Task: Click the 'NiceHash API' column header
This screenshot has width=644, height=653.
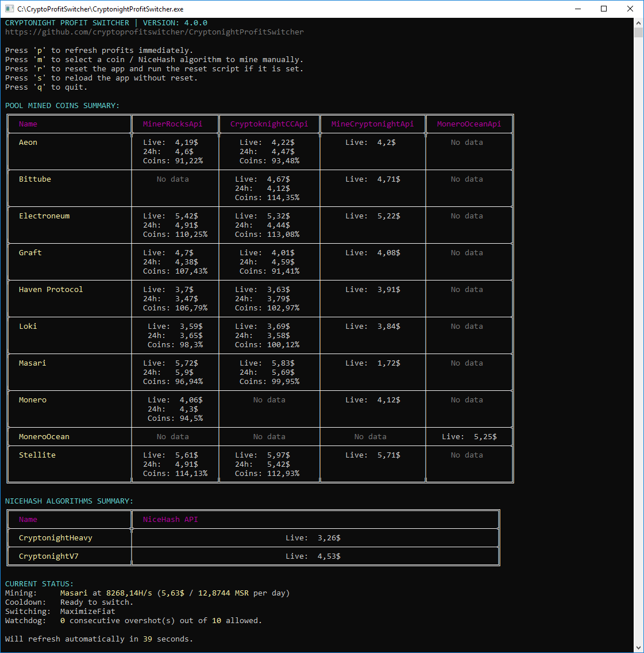Action: [171, 519]
